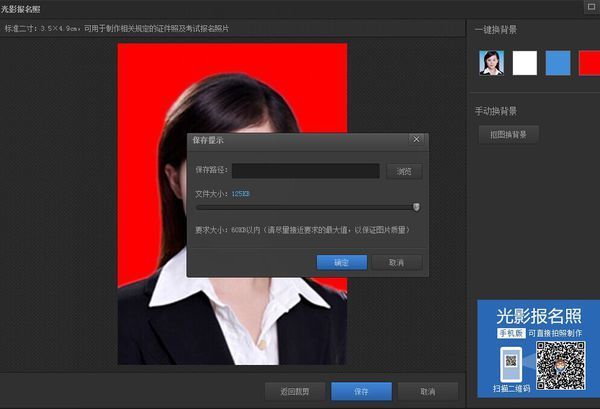Confirm with the 确定 button
600x409 pixels.
click(x=341, y=262)
